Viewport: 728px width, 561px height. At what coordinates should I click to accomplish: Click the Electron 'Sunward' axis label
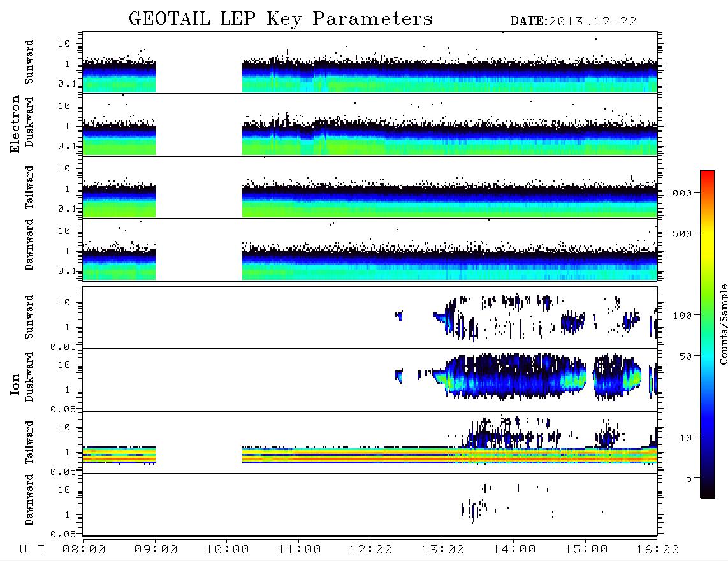point(29,62)
